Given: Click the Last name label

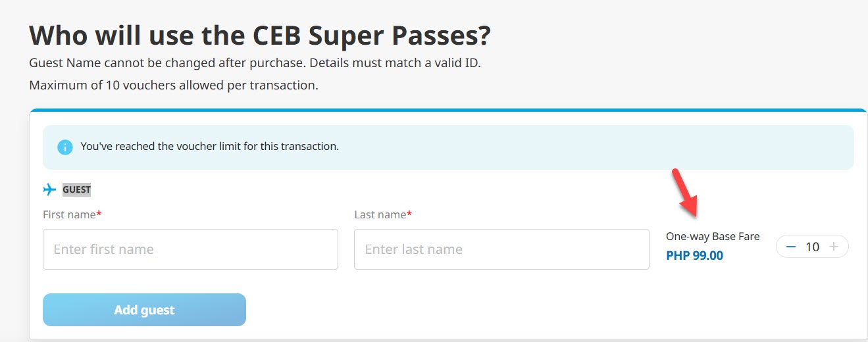Looking at the screenshot, I should coord(380,214).
